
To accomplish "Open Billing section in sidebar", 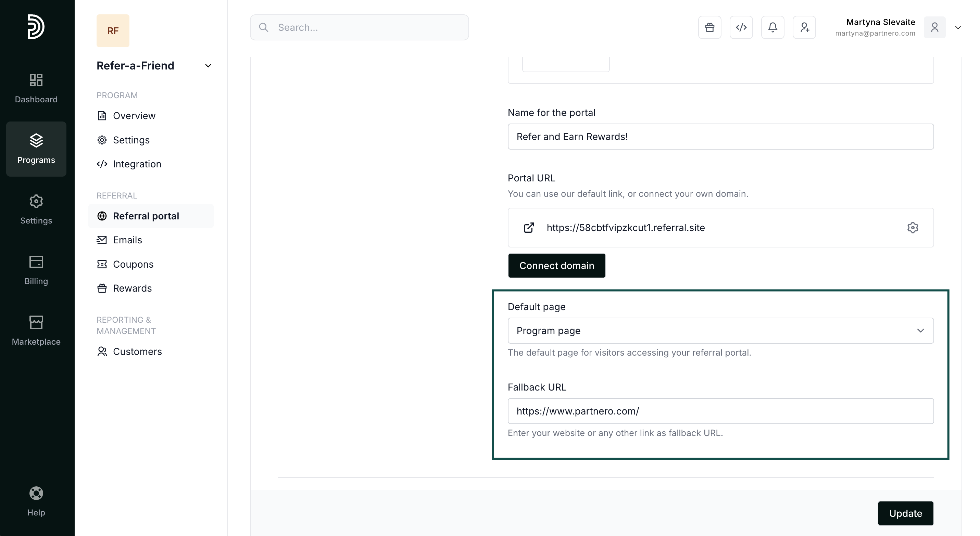I will [36, 270].
